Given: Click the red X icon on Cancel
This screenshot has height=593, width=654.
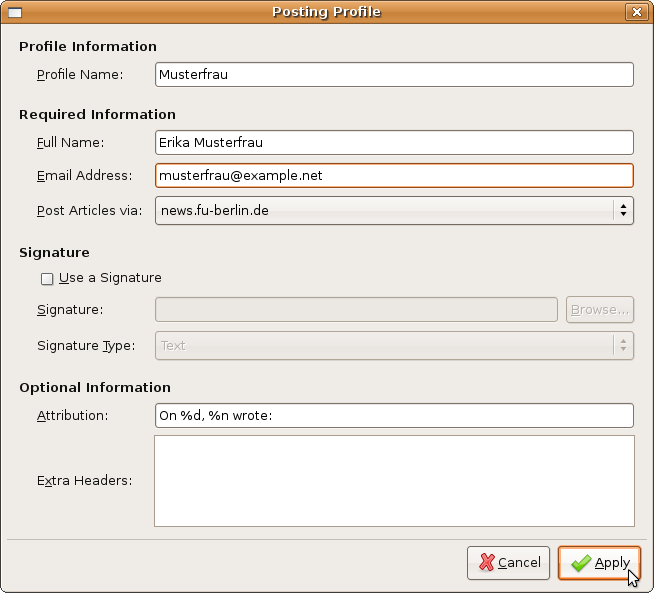Looking at the screenshot, I should [x=485, y=563].
